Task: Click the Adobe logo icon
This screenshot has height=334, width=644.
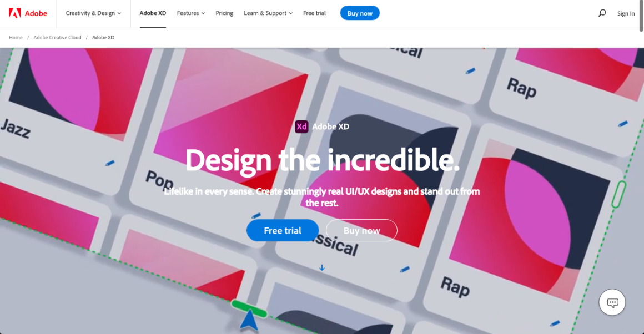Action: click(x=15, y=13)
